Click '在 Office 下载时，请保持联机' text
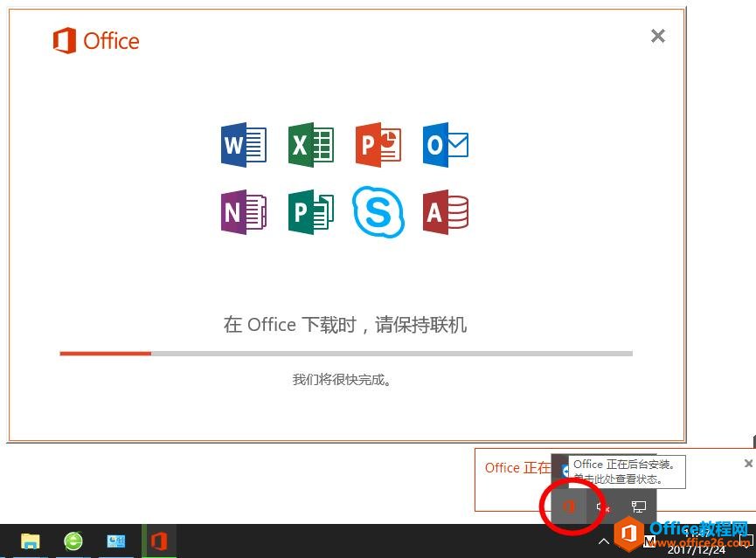This screenshot has width=756, height=558. 345,325
